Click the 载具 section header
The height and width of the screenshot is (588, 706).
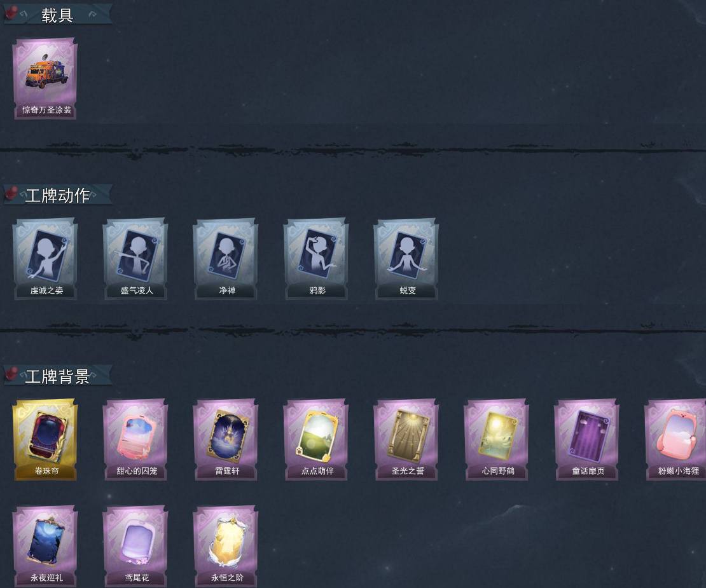click(x=58, y=15)
